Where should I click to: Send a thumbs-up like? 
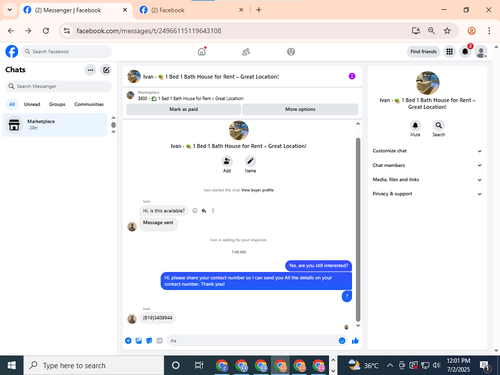[355, 341]
